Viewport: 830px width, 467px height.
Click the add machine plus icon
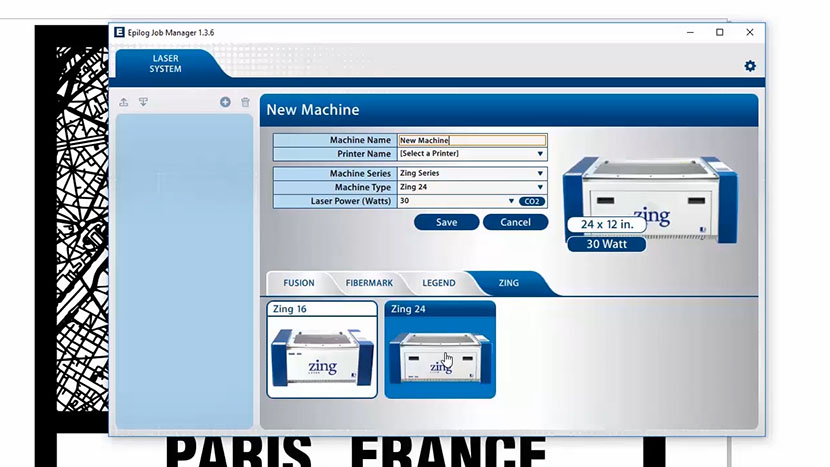pos(225,102)
